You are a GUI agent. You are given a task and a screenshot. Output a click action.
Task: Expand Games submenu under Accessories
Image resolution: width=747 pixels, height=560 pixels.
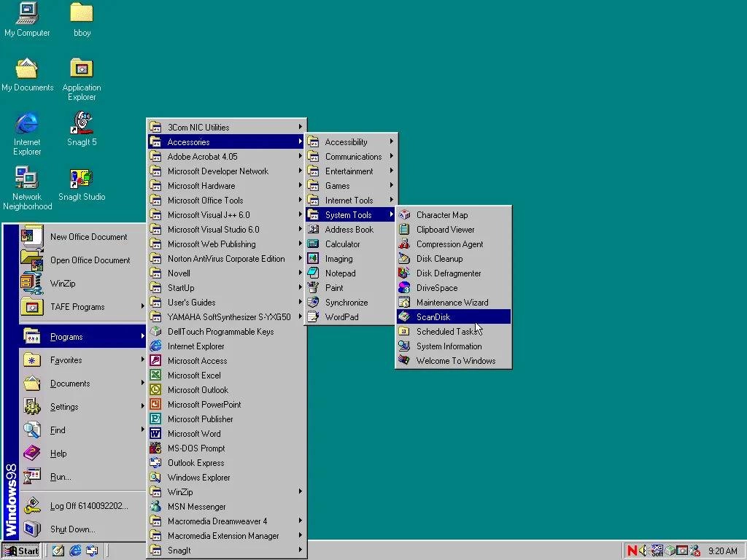coord(351,186)
